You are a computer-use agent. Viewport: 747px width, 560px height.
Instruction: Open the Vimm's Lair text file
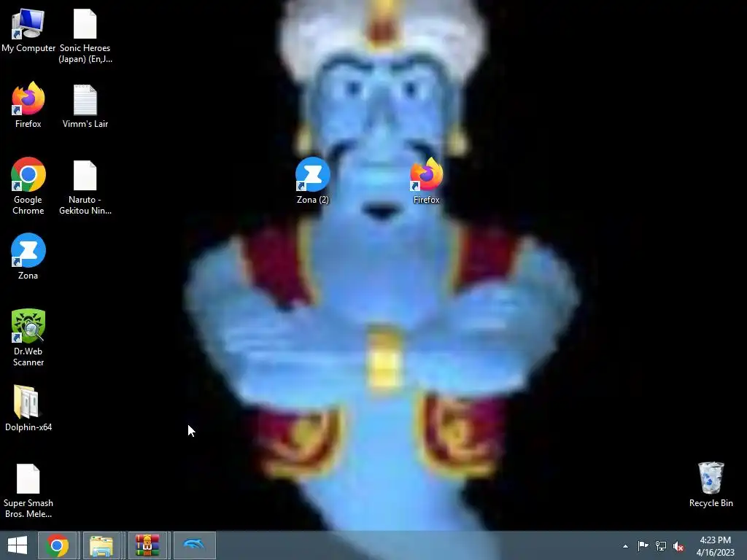(85, 106)
